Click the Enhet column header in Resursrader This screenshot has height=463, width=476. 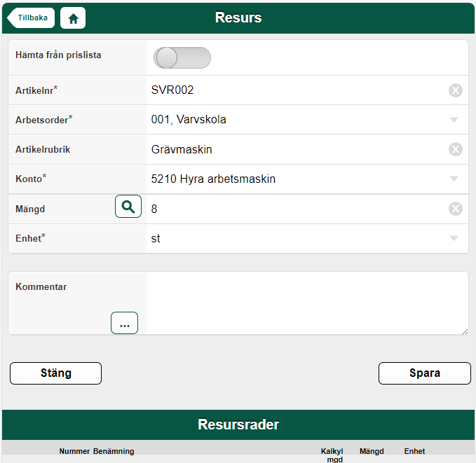pos(414,451)
